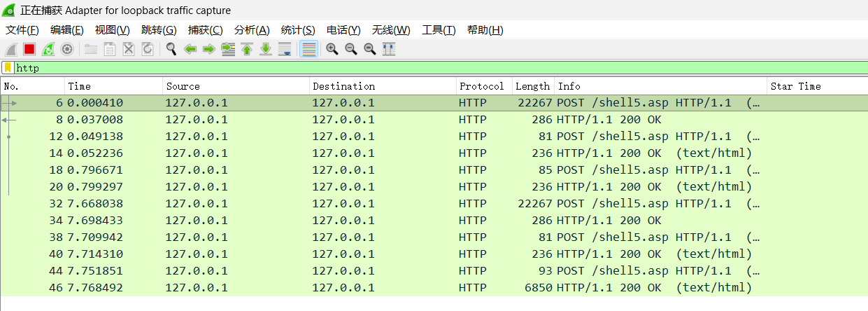The height and width of the screenshot is (311, 868).
Task: Open the 捕获(C) menu
Action: click(205, 30)
